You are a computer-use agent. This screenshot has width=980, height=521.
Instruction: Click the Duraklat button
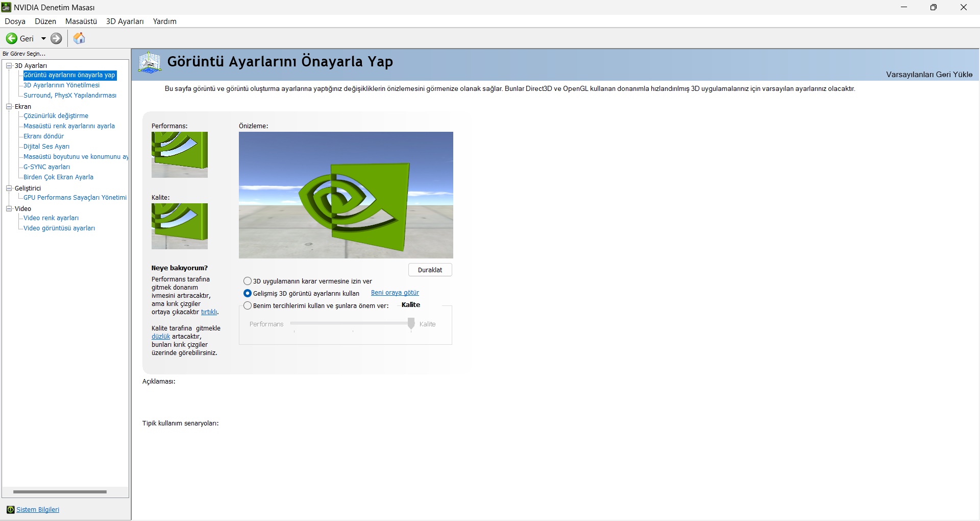click(x=430, y=270)
